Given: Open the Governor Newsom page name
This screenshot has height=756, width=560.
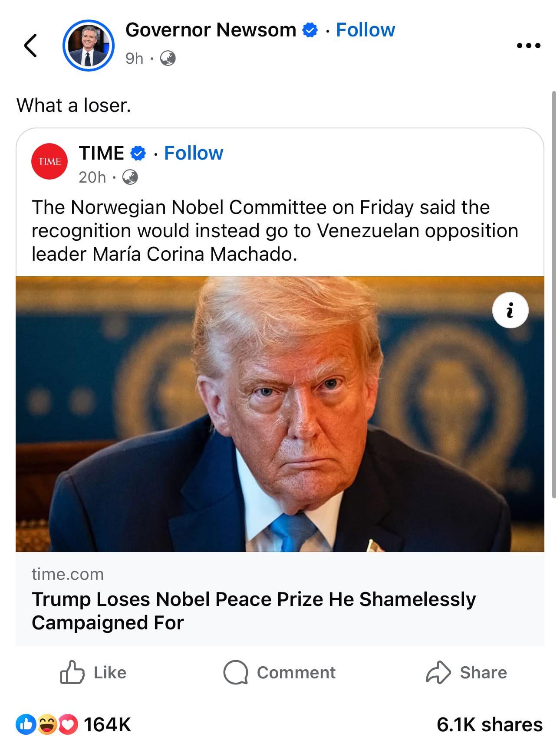Looking at the screenshot, I should 211,30.
